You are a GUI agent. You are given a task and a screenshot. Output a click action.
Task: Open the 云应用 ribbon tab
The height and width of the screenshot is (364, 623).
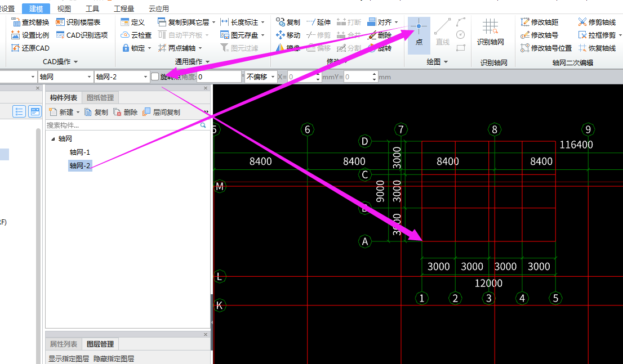pos(158,9)
